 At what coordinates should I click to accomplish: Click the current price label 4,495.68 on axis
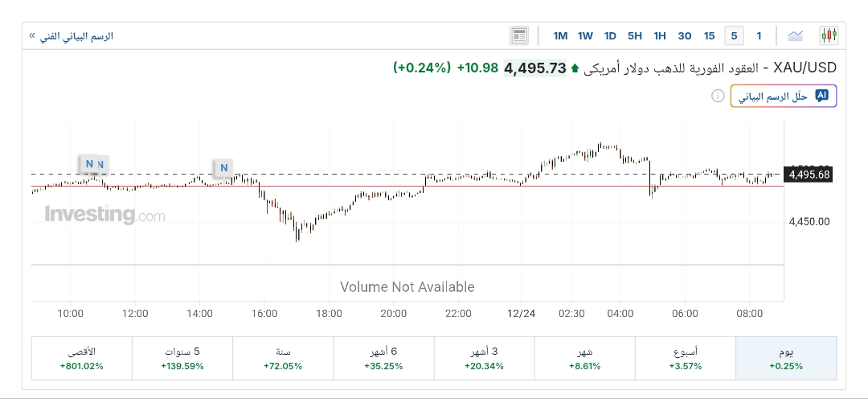(x=809, y=175)
